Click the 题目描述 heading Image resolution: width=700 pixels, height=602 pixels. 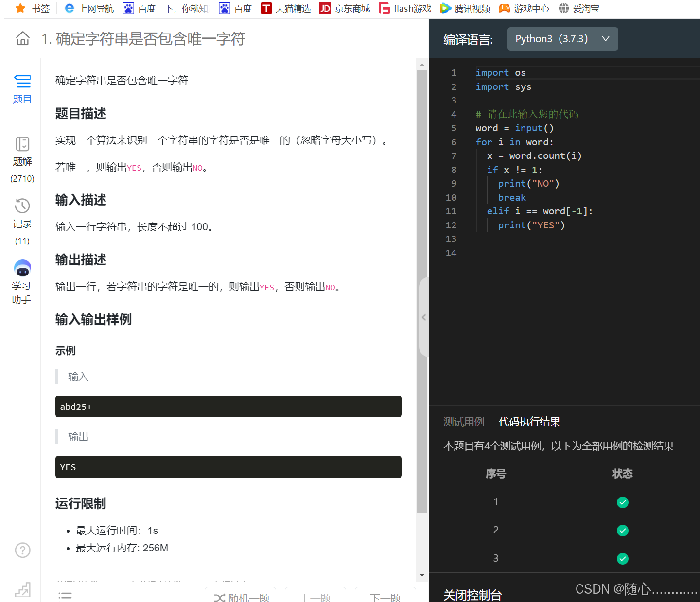[81, 114]
